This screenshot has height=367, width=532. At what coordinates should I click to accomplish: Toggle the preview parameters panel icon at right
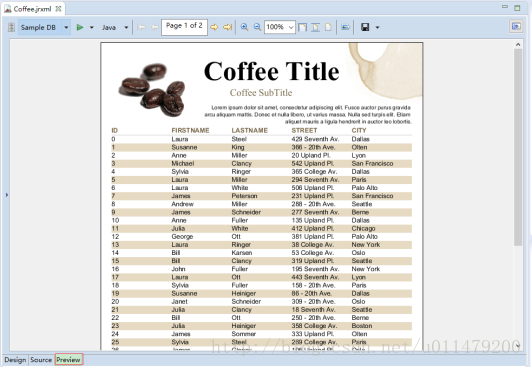[x=516, y=26]
